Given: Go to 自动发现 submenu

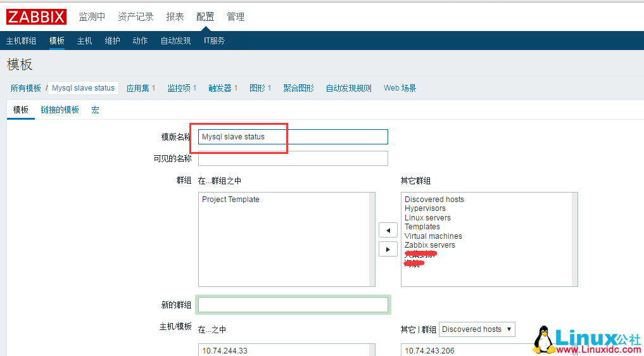Looking at the screenshot, I should click(176, 41).
